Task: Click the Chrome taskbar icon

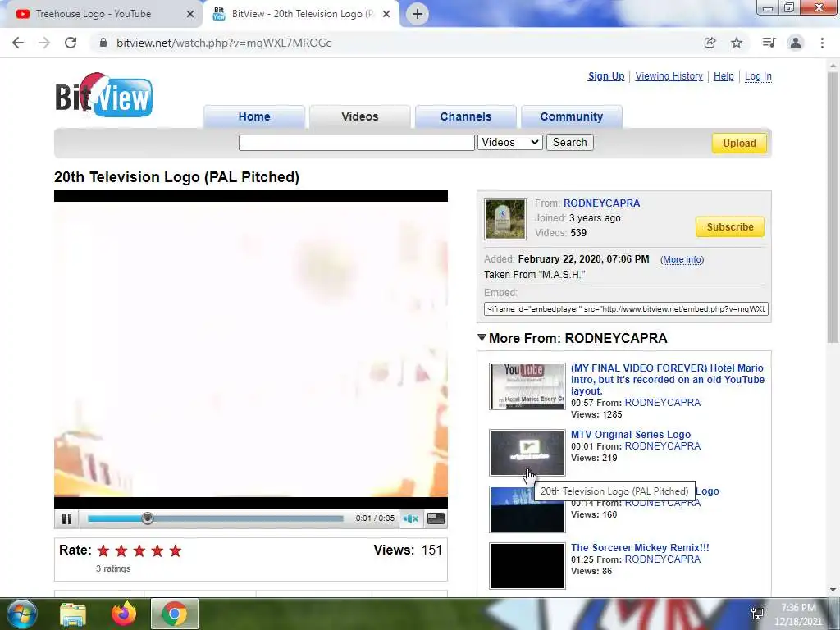Action: [x=175, y=614]
